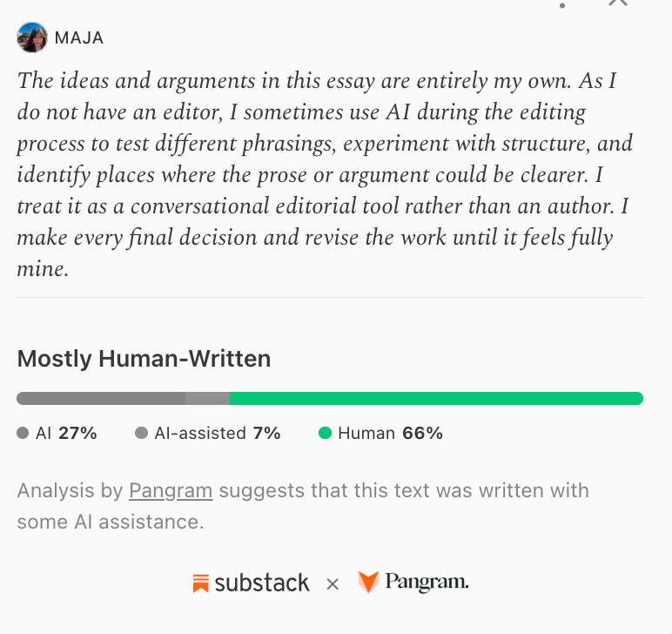Viewport: 672px width, 634px height.
Task: Click the Mostly Human-Written heading
Action: point(144,359)
